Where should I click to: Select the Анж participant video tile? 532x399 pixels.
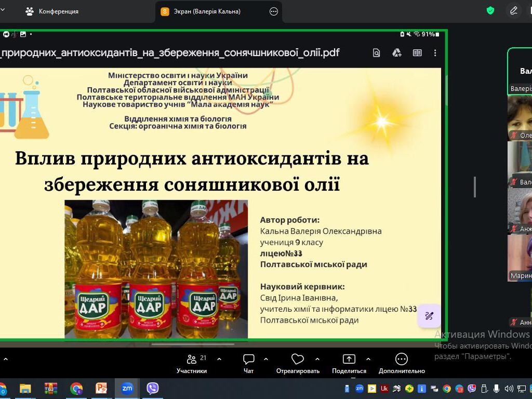tap(520, 211)
